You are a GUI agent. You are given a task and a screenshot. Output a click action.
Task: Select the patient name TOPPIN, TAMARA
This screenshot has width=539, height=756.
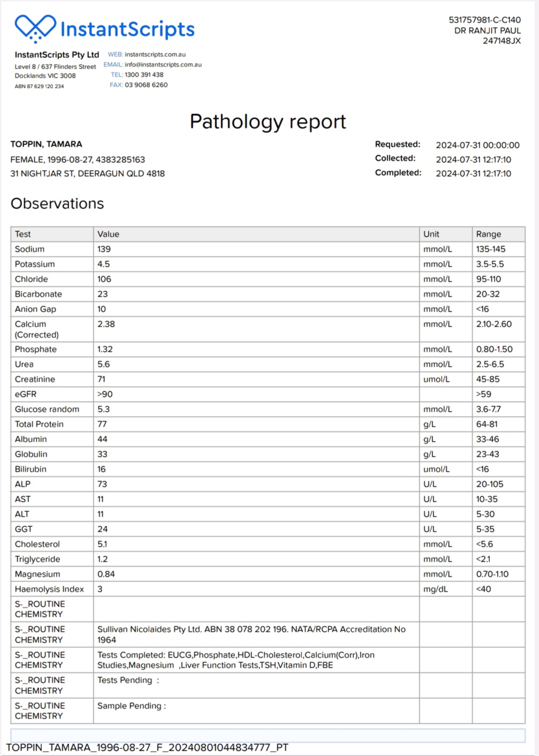click(x=47, y=145)
